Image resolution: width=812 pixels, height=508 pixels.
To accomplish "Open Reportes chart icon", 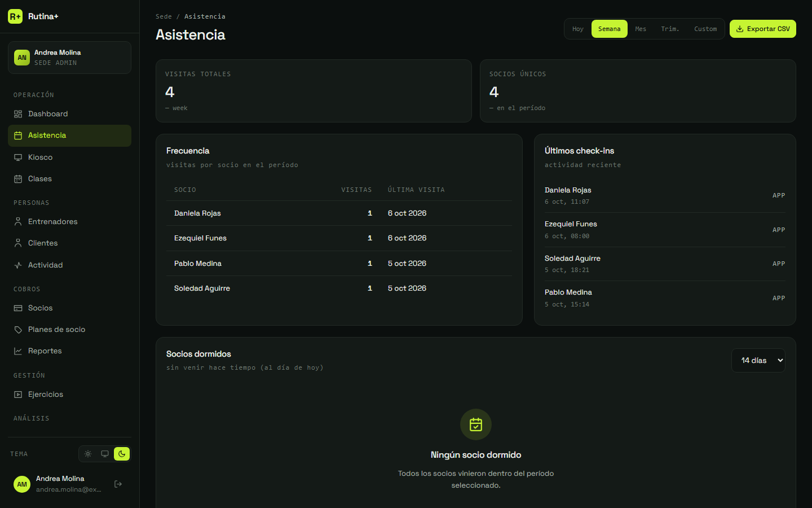I will [18, 351].
